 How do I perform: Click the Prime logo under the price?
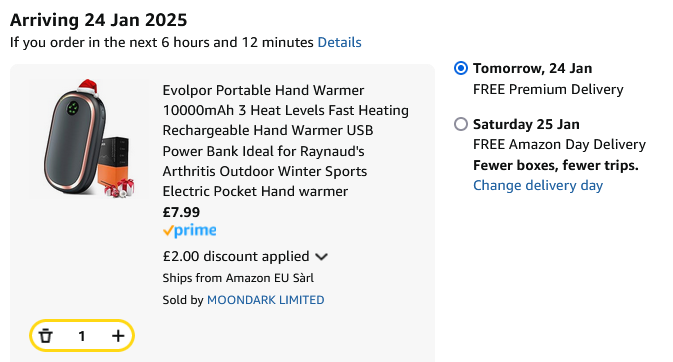pyautogui.click(x=189, y=231)
